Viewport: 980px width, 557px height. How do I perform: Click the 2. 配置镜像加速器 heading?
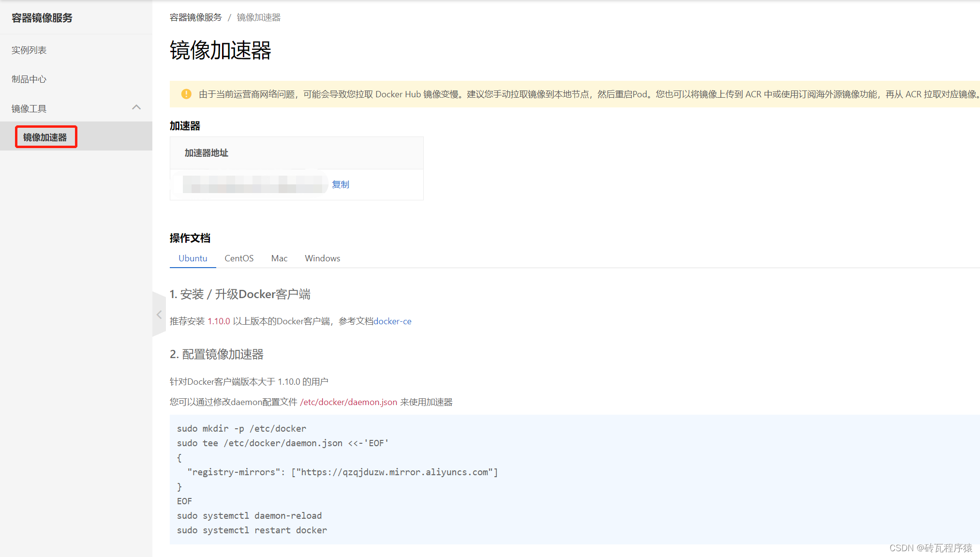pyautogui.click(x=217, y=354)
